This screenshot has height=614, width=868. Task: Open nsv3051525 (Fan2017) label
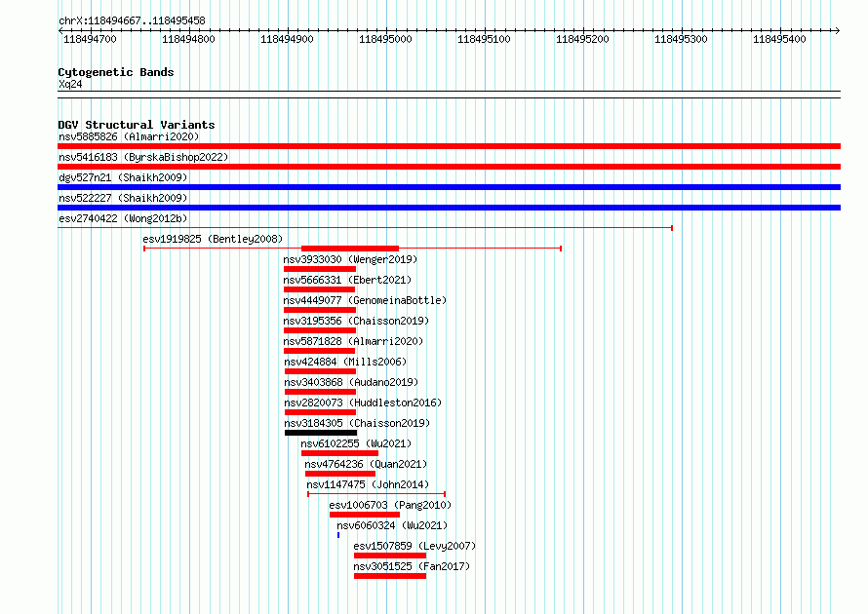tap(412, 566)
